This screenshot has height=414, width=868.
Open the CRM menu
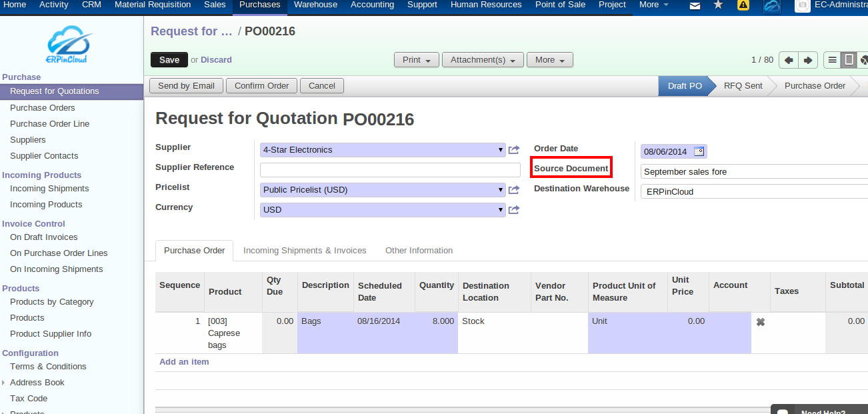click(x=92, y=5)
